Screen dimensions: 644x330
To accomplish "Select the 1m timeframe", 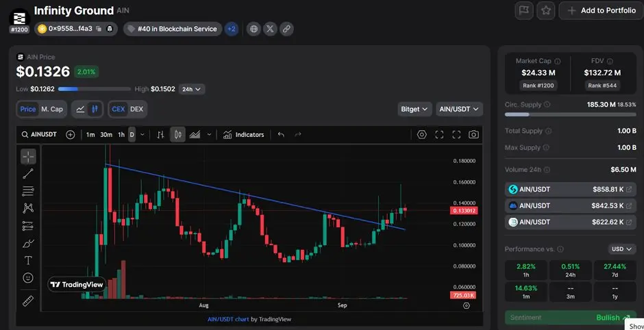I will [90, 135].
